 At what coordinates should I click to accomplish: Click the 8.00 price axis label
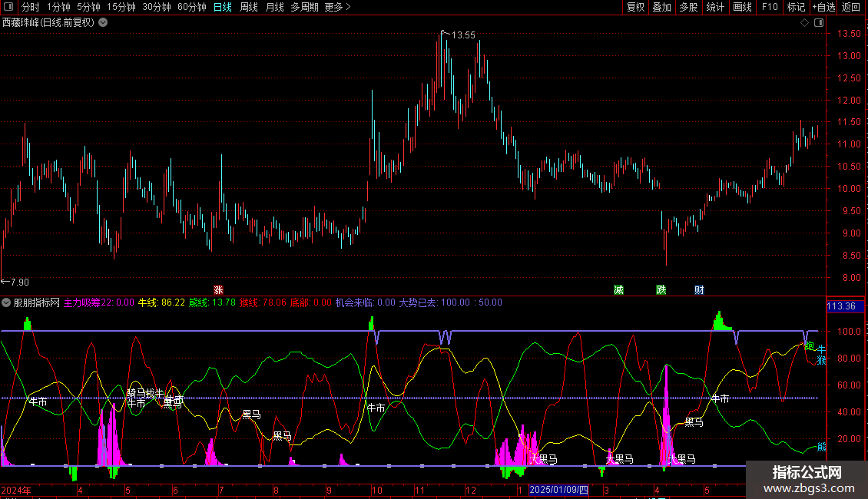(x=852, y=278)
